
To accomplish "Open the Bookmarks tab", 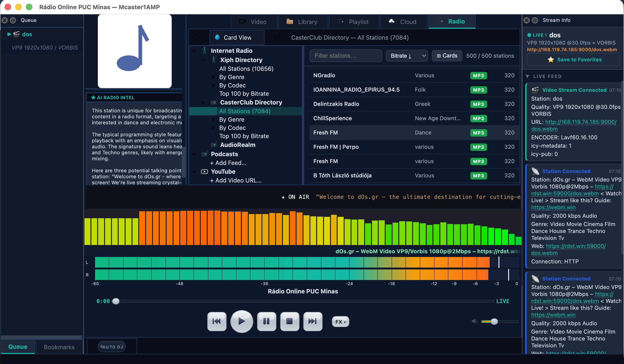I will 59,347.
